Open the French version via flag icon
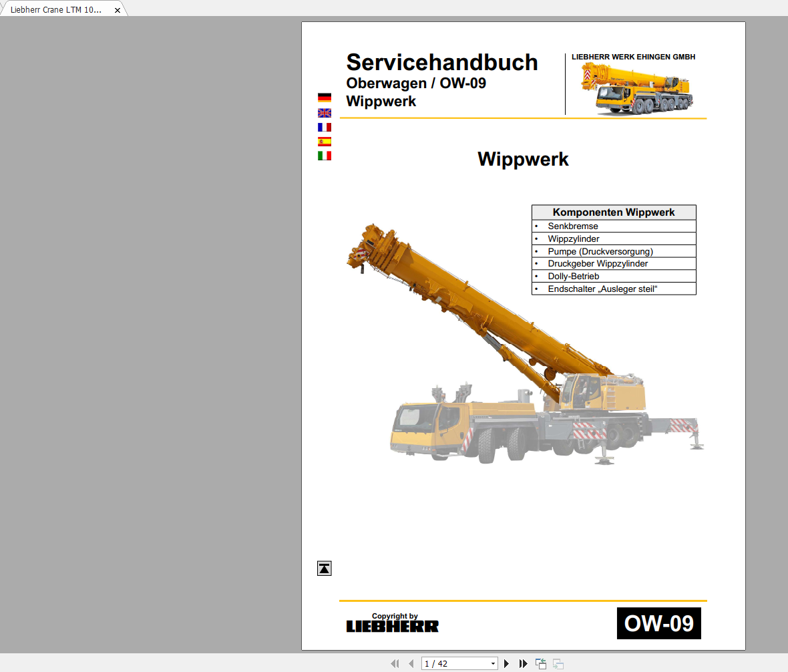788x672 pixels. pos(325,127)
